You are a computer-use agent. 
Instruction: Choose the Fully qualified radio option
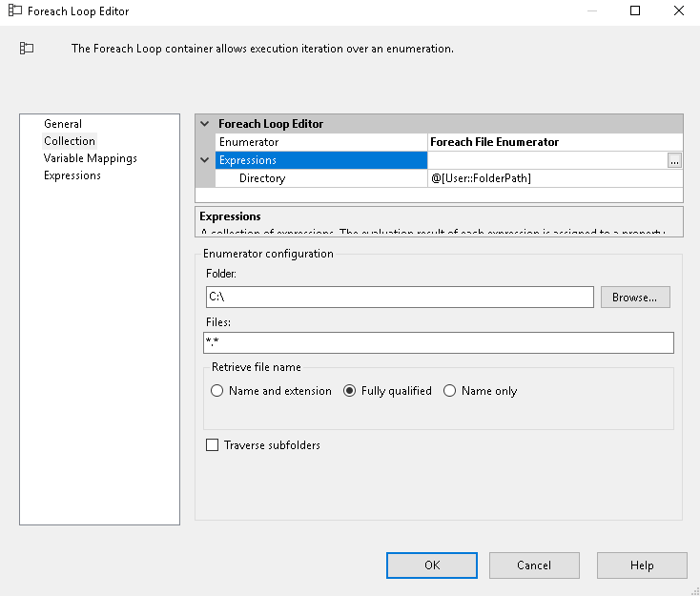pos(350,391)
